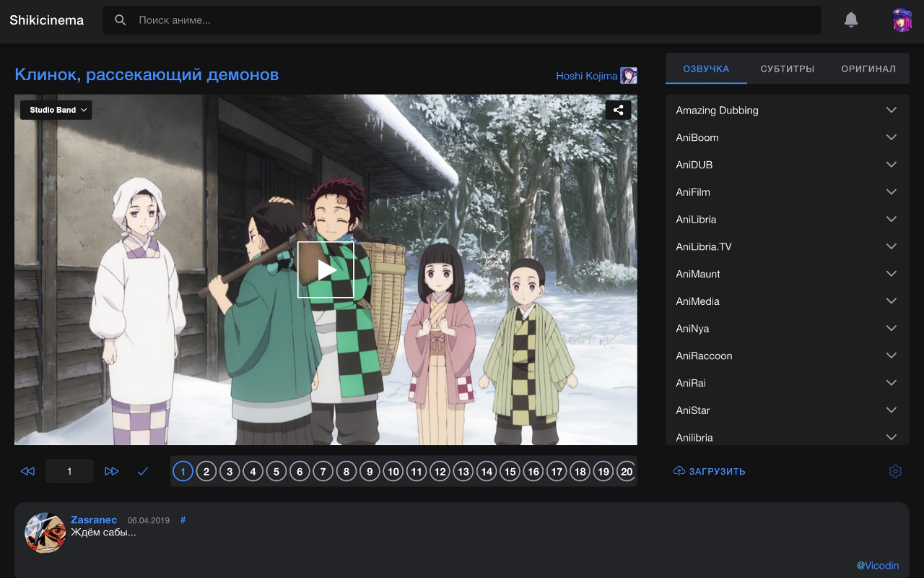Image resolution: width=924 pixels, height=578 pixels.
Task: Open the user profile avatar menu
Action: [902, 20]
